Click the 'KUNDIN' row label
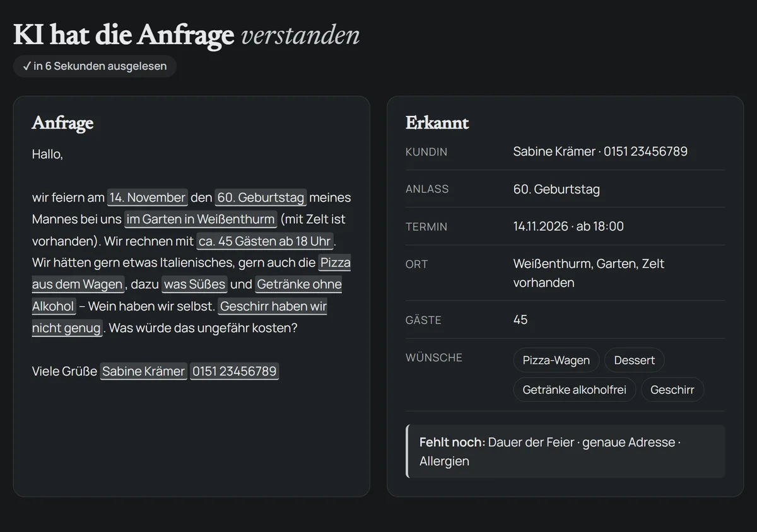The width and height of the screenshot is (757, 532). point(426,152)
